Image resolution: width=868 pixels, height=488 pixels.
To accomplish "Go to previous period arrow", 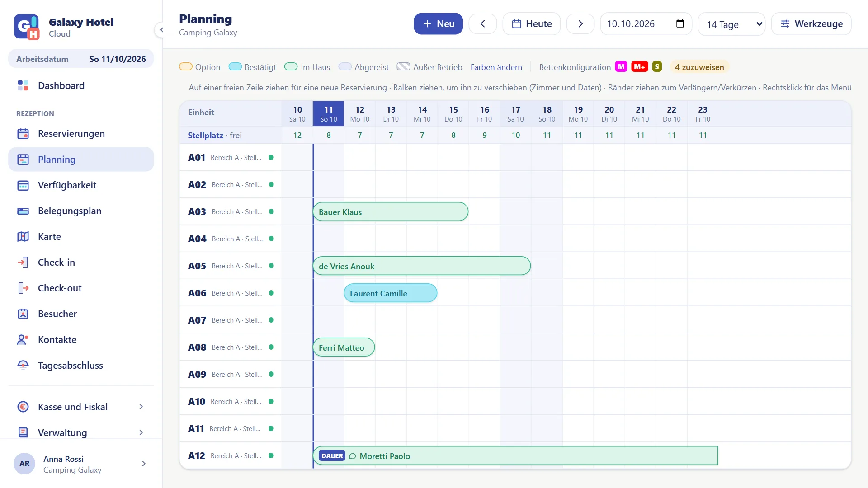I will [482, 24].
